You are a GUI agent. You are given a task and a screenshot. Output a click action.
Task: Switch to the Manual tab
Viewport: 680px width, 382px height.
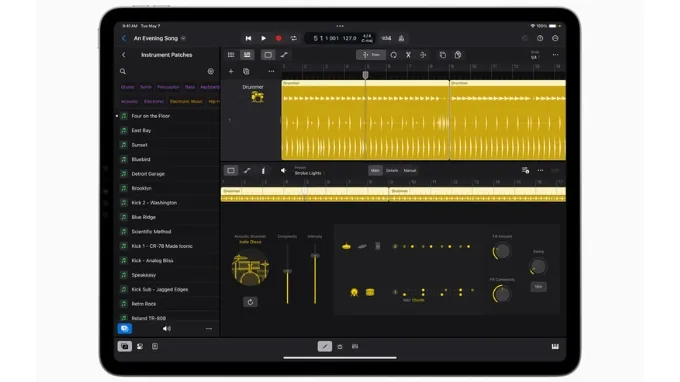(x=409, y=170)
